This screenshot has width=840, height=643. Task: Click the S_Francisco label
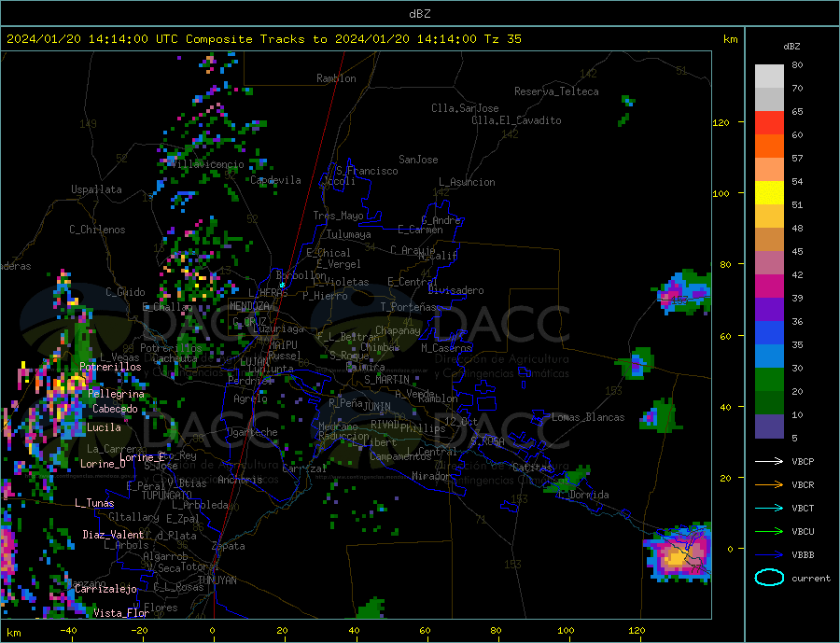pos(367,171)
